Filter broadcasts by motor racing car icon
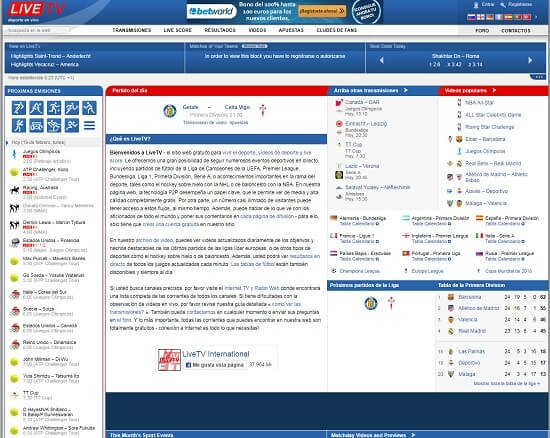This screenshot has width=550, height=438. (36, 126)
